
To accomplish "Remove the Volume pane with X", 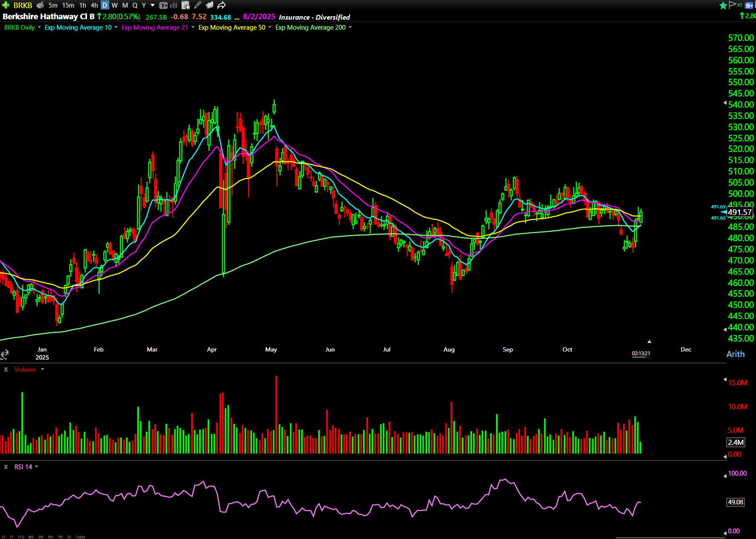I will pyautogui.click(x=6, y=369).
